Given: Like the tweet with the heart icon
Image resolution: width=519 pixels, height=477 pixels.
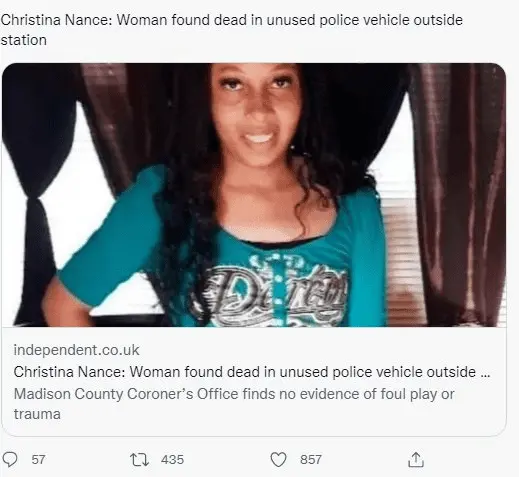Looking at the screenshot, I should click(x=278, y=460).
